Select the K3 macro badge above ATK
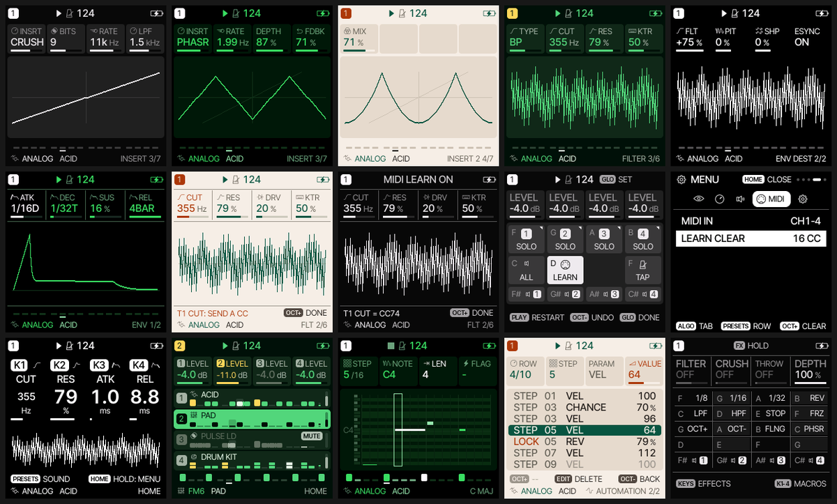 click(99, 365)
